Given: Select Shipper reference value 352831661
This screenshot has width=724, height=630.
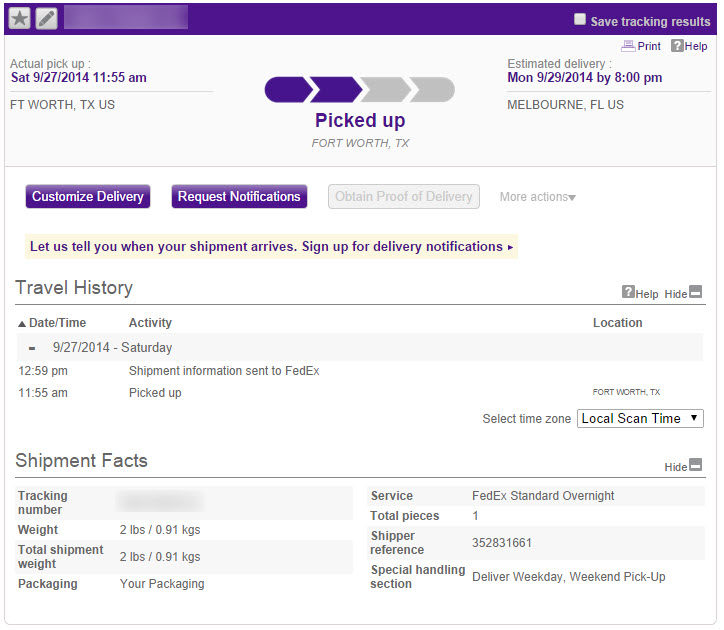Looking at the screenshot, I should tap(501, 543).
